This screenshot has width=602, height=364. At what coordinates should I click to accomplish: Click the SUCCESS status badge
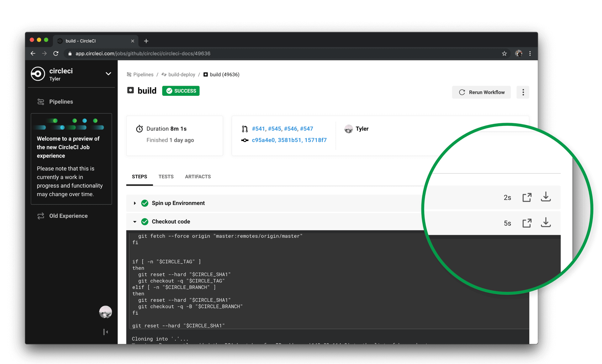point(181,91)
